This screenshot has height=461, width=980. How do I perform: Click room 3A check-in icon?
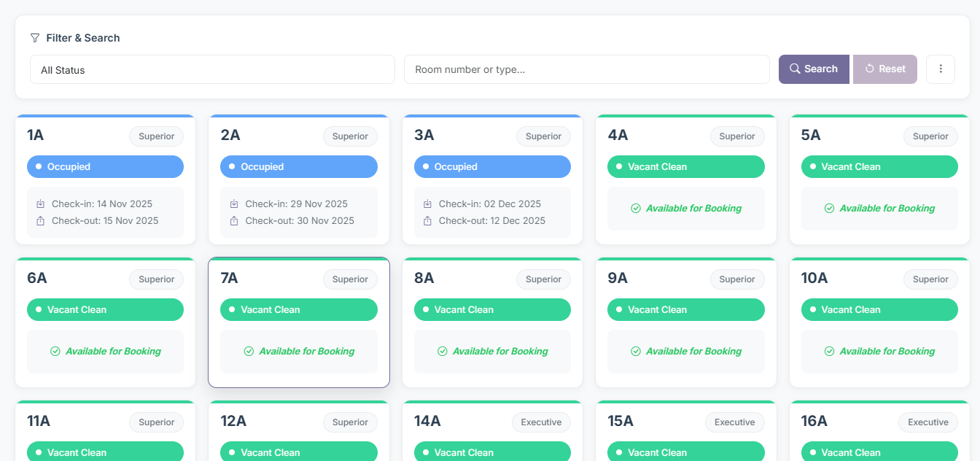(x=428, y=204)
